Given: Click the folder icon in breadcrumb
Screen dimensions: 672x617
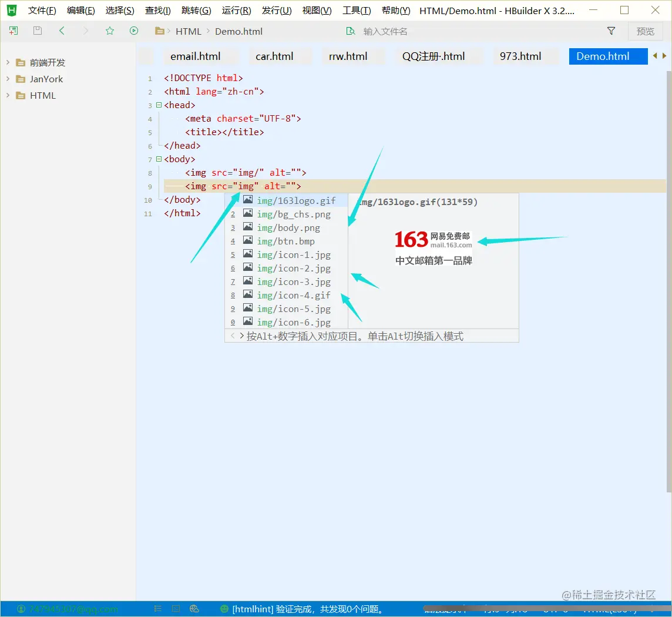Looking at the screenshot, I should 159,31.
